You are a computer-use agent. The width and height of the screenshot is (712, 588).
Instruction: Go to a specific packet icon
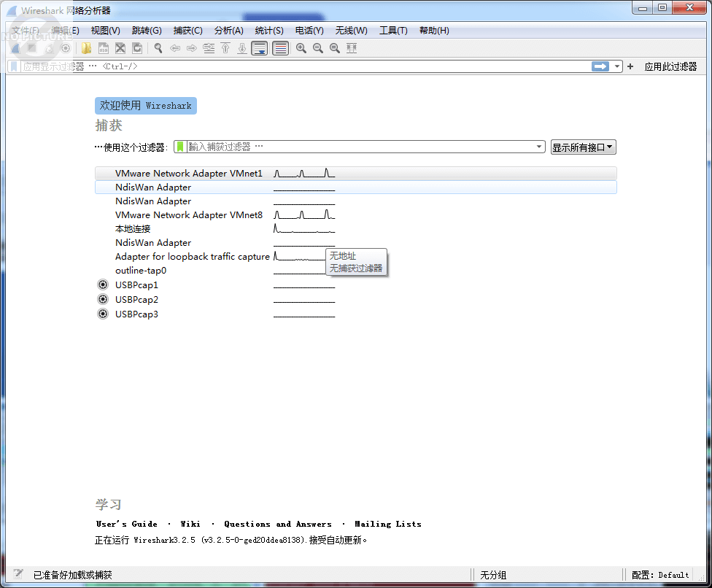pyautogui.click(x=209, y=48)
